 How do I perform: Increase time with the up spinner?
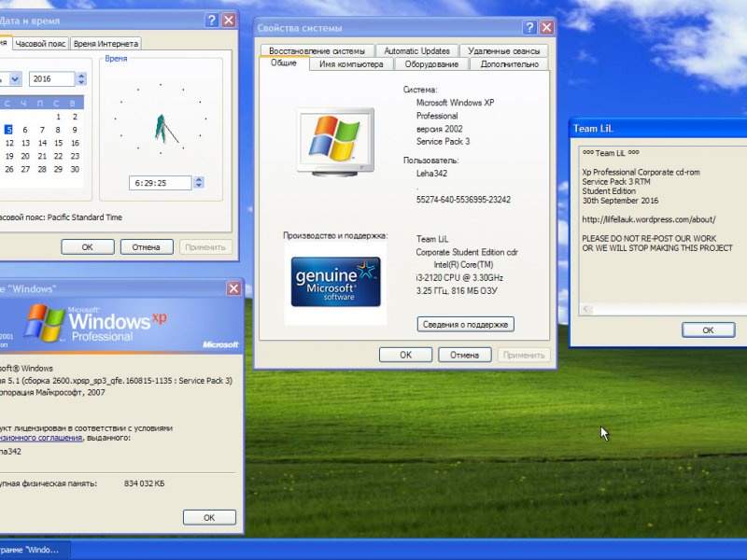199,179
